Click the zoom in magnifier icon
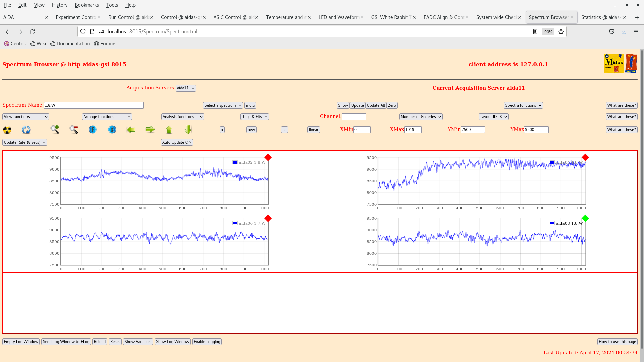 click(x=55, y=129)
